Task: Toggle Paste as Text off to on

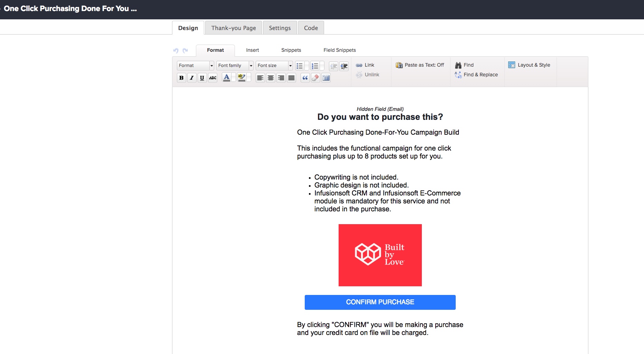Action: point(420,65)
